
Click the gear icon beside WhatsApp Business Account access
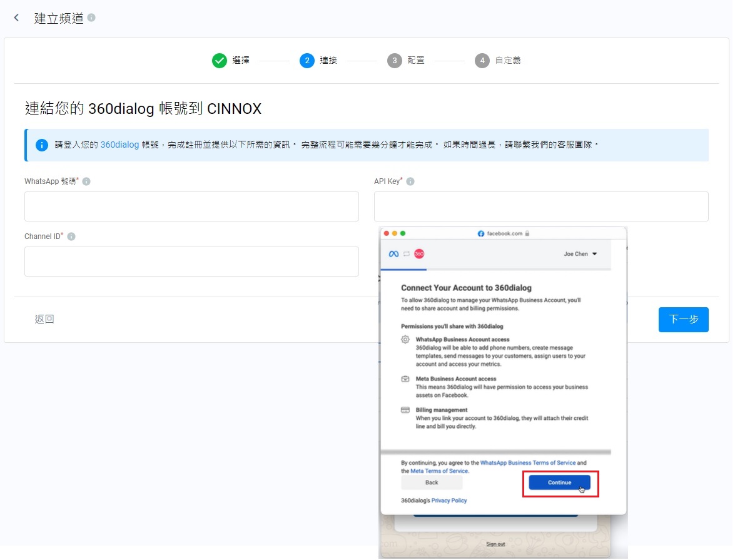[x=405, y=340]
